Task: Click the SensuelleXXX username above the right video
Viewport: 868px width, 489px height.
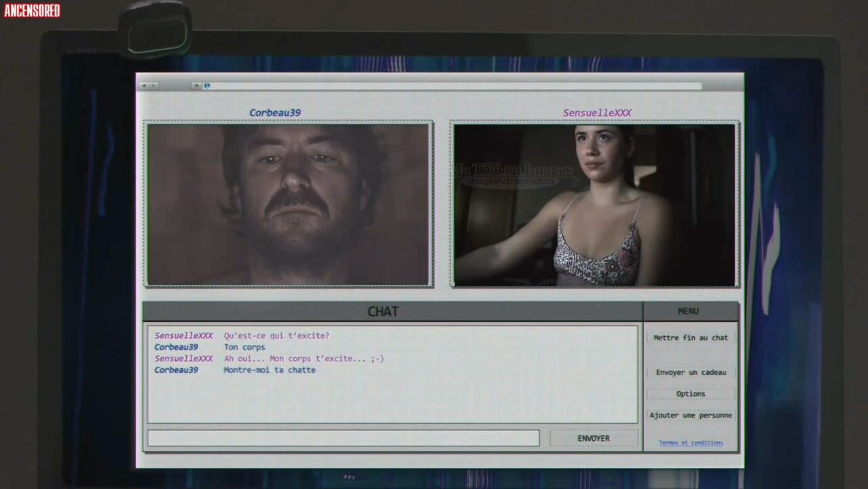Action: point(597,113)
